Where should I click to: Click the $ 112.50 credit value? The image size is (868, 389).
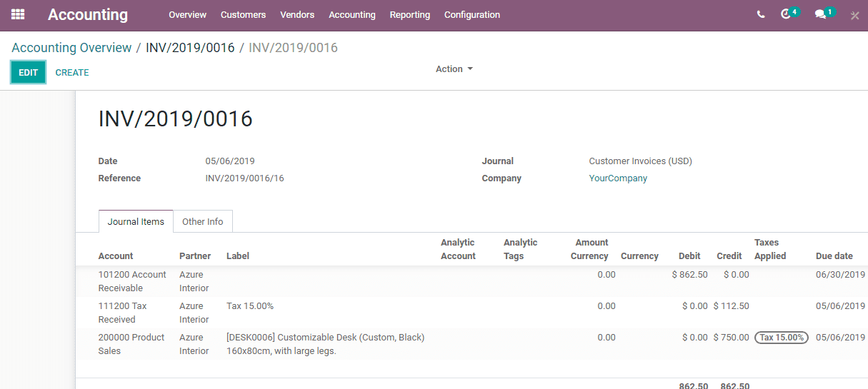click(x=732, y=306)
